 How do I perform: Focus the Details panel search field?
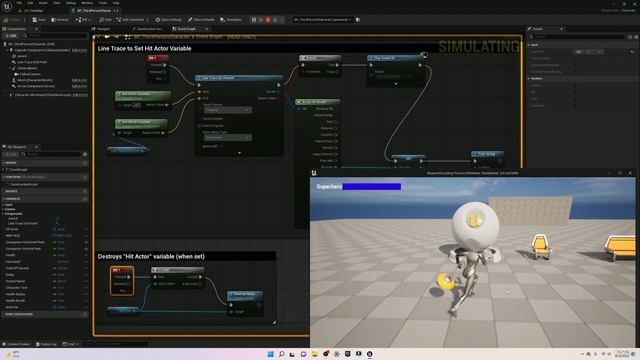pyautogui.click(x=578, y=37)
